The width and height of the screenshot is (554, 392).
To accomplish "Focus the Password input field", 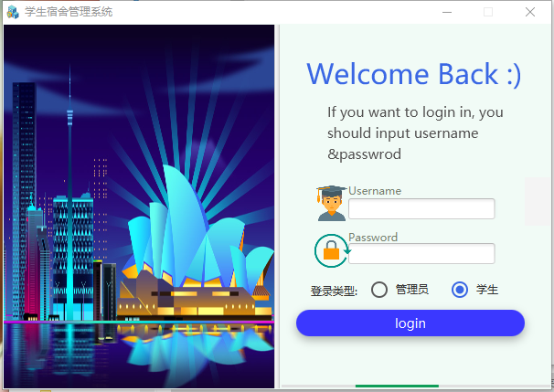I will [x=421, y=253].
